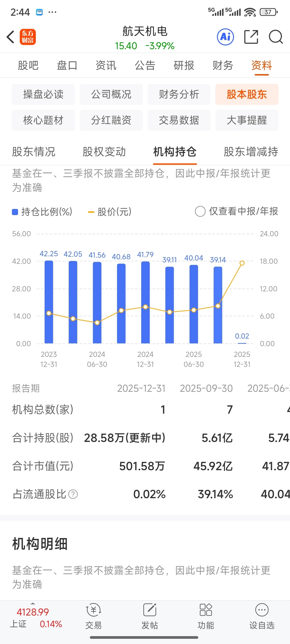Select the 资料 tab
The image size is (290, 644).
[x=261, y=66]
